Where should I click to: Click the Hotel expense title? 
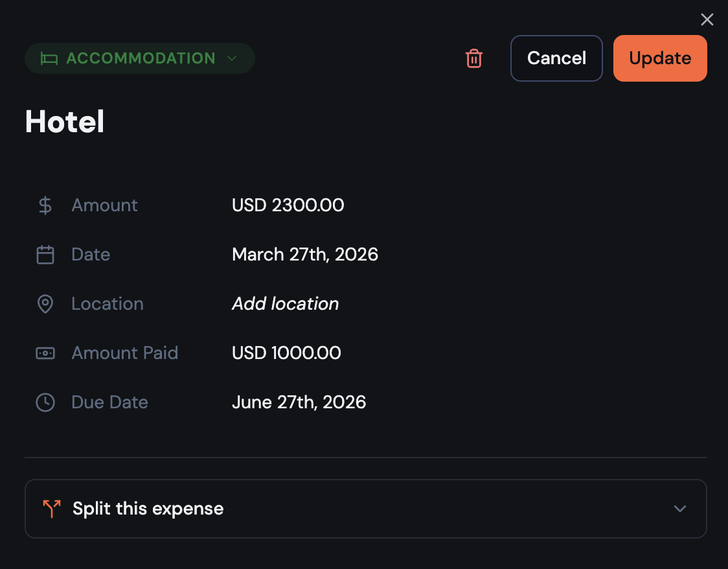pos(64,121)
